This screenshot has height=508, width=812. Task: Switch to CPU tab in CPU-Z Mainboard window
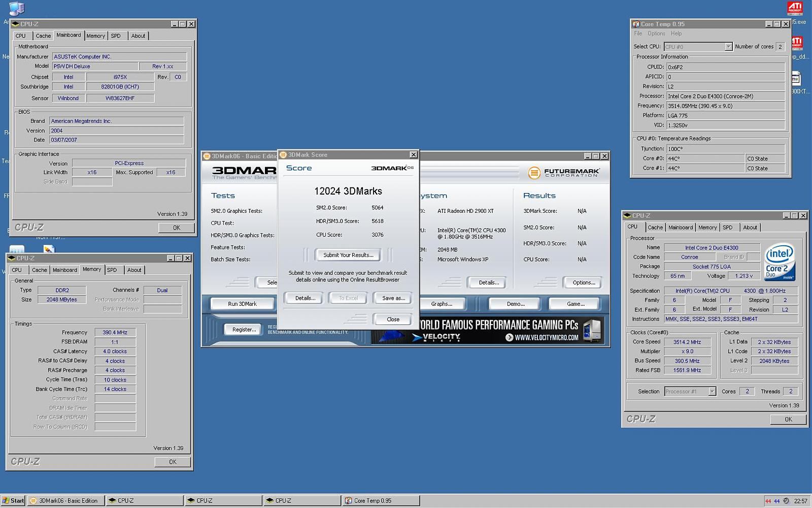(x=21, y=36)
